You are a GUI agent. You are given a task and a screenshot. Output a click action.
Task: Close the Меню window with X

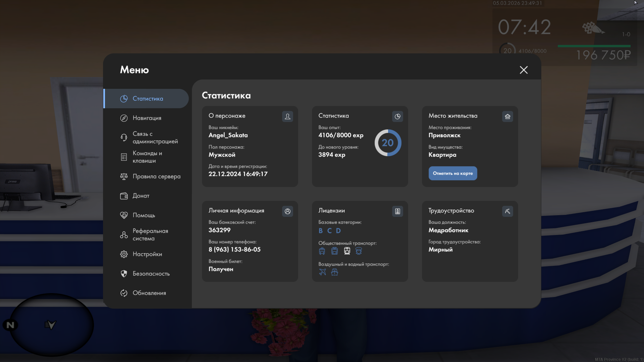[x=524, y=70]
